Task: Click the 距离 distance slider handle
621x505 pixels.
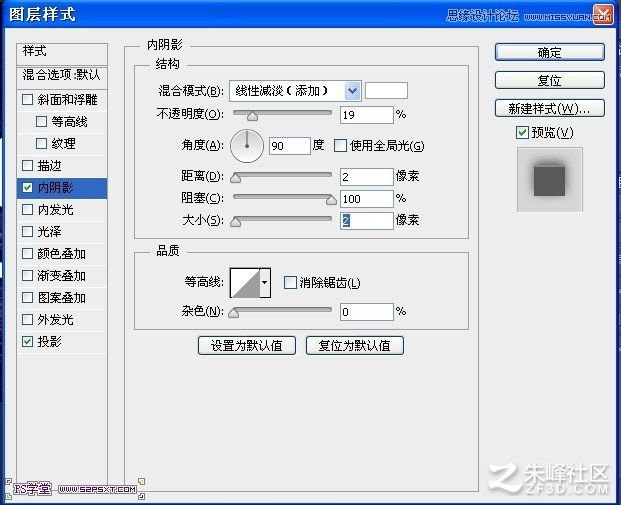Action: click(x=236, y=177)
